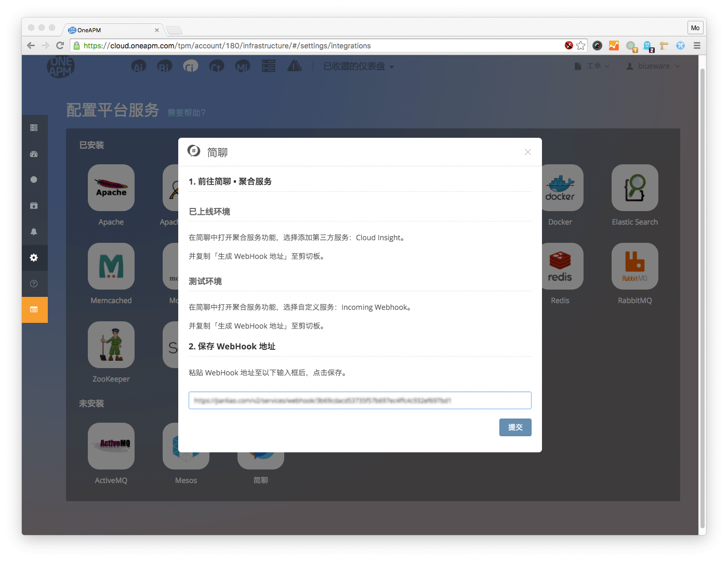Open the Ci product icon
728x561 pixels.
[x=191, y=67]
